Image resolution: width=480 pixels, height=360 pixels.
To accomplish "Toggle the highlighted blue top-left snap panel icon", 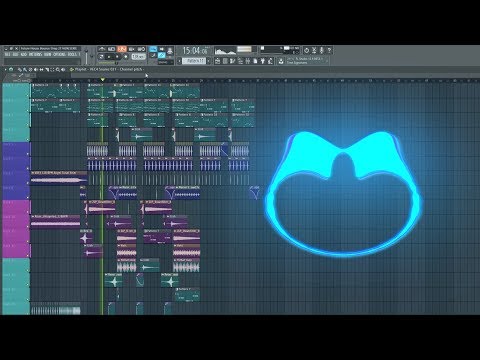I will (x=153, y=49).
